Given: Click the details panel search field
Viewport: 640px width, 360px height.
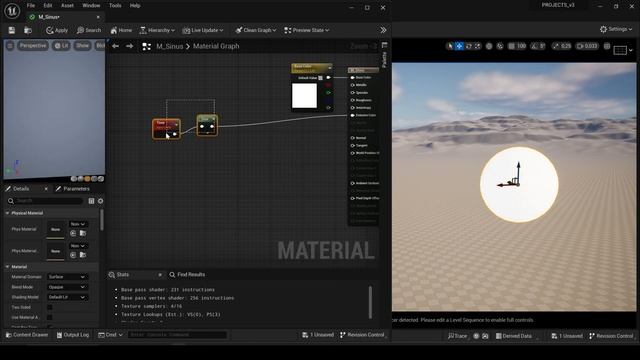Looking at the screenshot, I should tap(45, 201).
